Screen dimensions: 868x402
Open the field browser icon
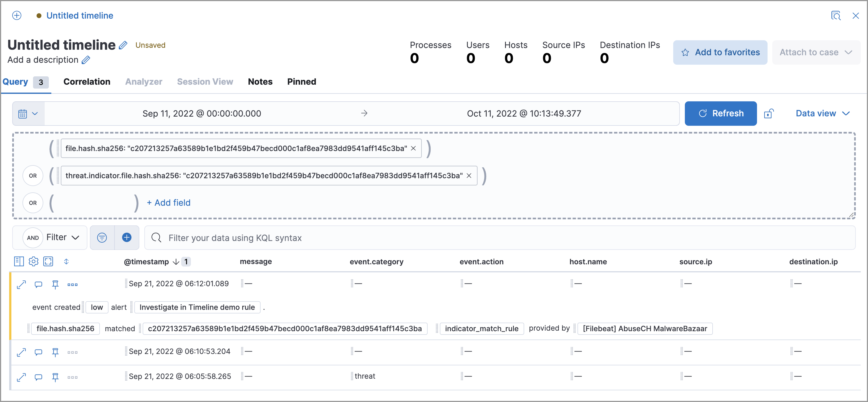click(x=19, y=261)
